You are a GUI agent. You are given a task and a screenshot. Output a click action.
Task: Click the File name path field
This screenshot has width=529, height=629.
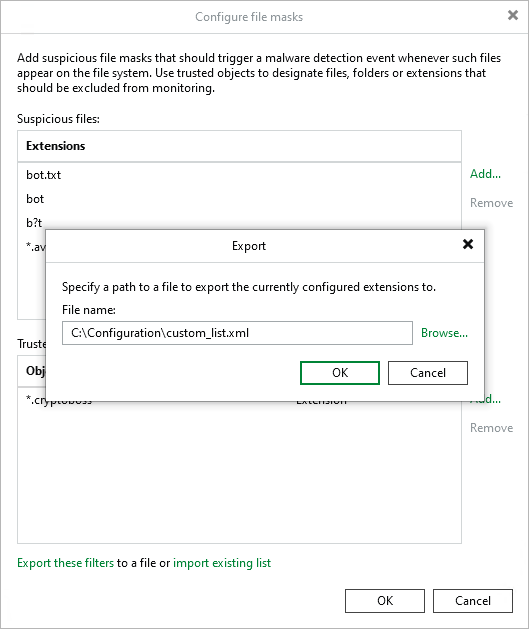click(237, 333)
